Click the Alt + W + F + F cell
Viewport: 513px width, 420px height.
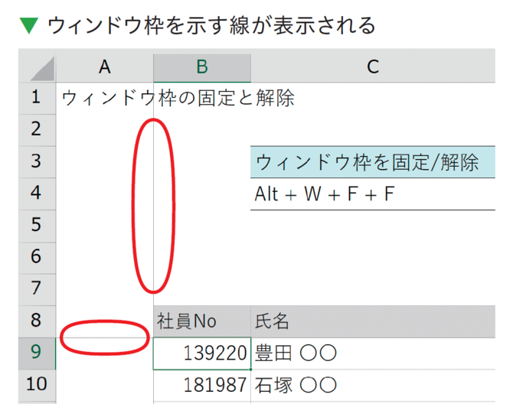click(x=373, y=194)
